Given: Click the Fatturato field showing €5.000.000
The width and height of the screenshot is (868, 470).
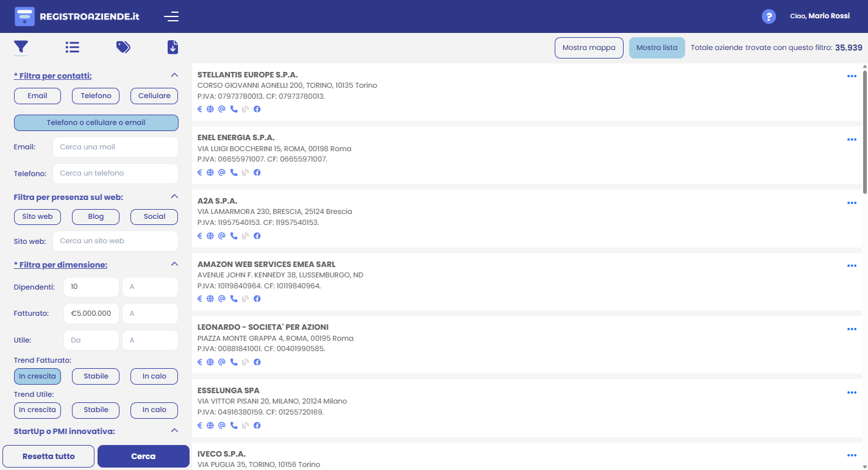Looking at the screenshot, I should 91,313.
